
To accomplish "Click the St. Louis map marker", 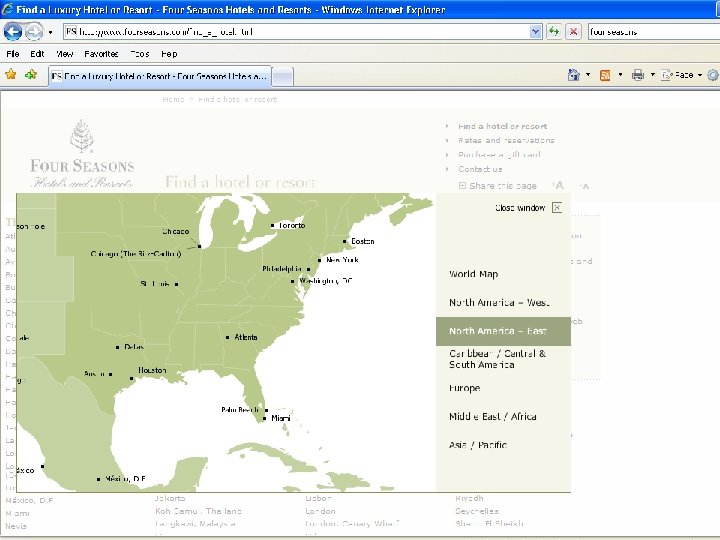I will coord(176,284).
